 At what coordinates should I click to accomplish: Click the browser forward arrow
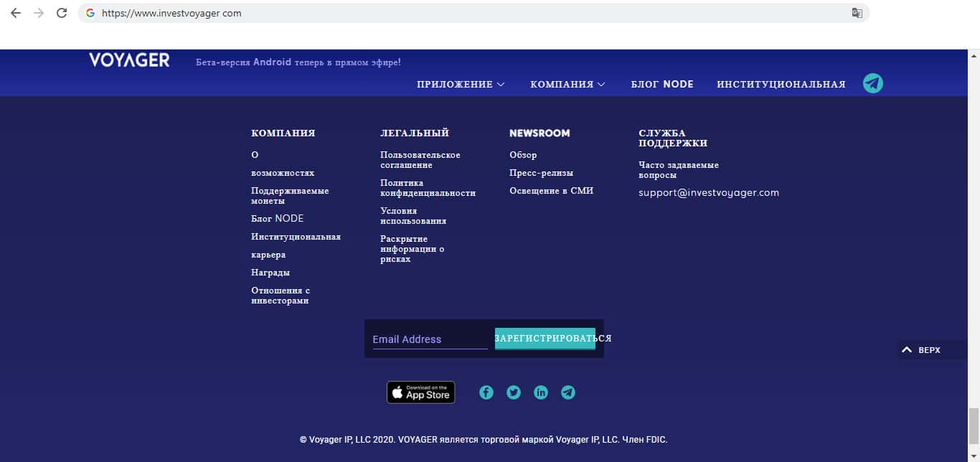[39, 13]
